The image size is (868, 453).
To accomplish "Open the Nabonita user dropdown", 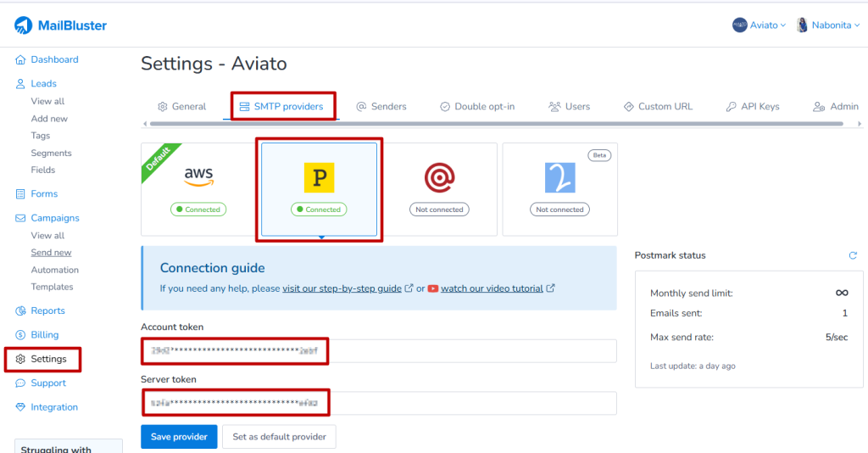I will click(828, 25).
